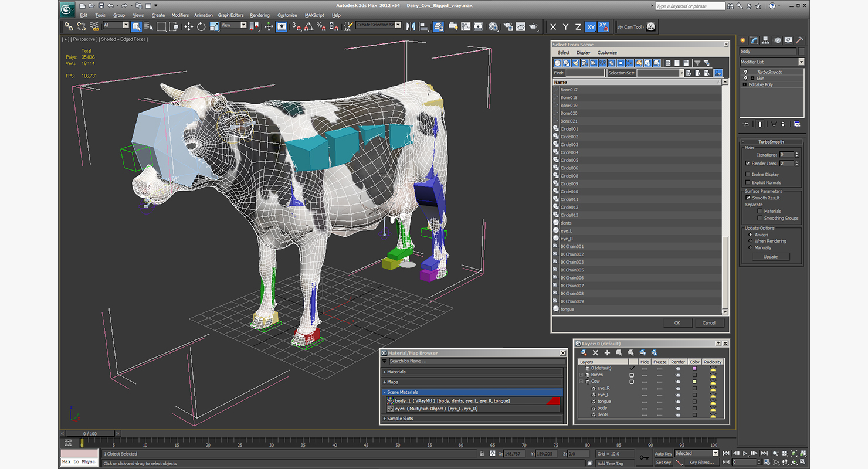This screenshot has height=469, width=868.
Task: Choose the Select and Rotate tool
Action: [201, 26]
